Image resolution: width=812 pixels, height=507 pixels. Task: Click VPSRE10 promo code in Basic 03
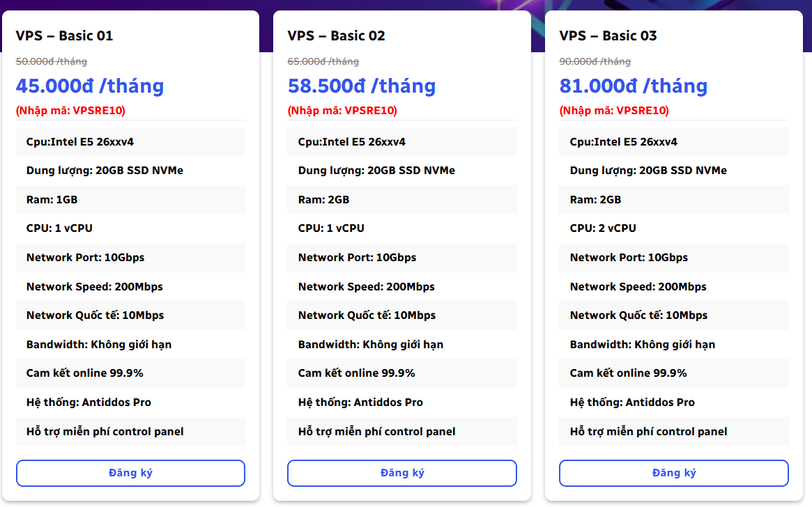(642, 110)
